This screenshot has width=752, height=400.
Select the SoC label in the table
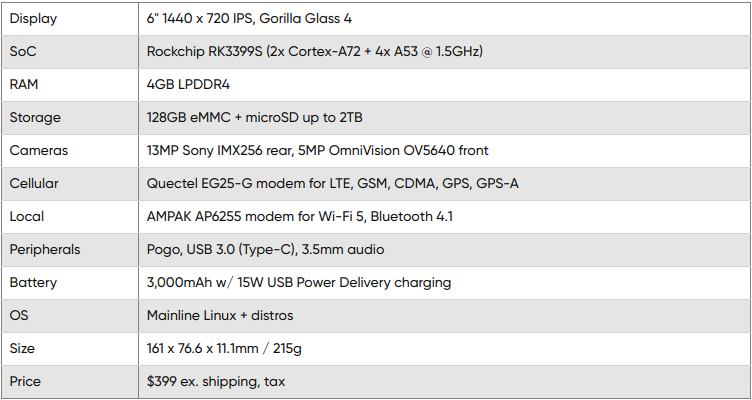tap(25, 51)
